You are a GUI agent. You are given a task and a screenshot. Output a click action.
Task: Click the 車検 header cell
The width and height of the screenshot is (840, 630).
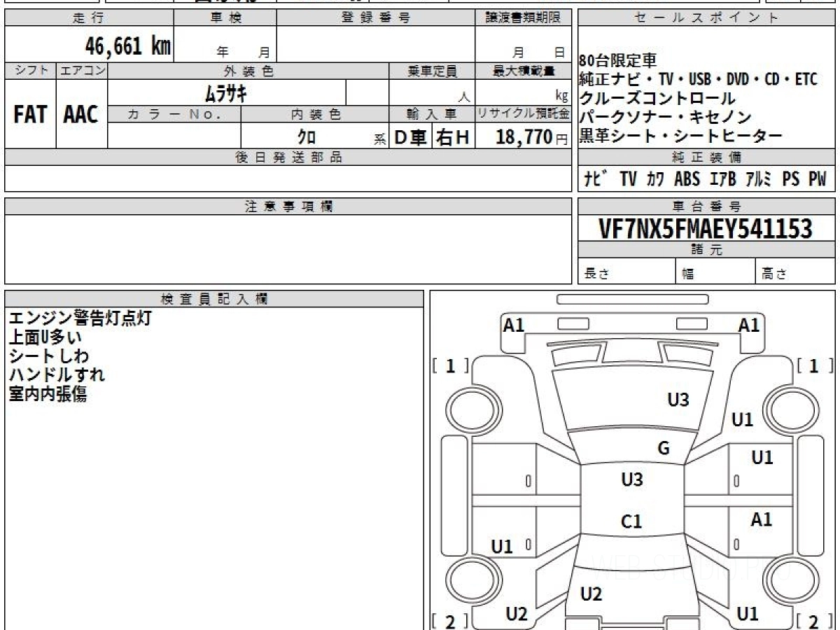[225, 18]
